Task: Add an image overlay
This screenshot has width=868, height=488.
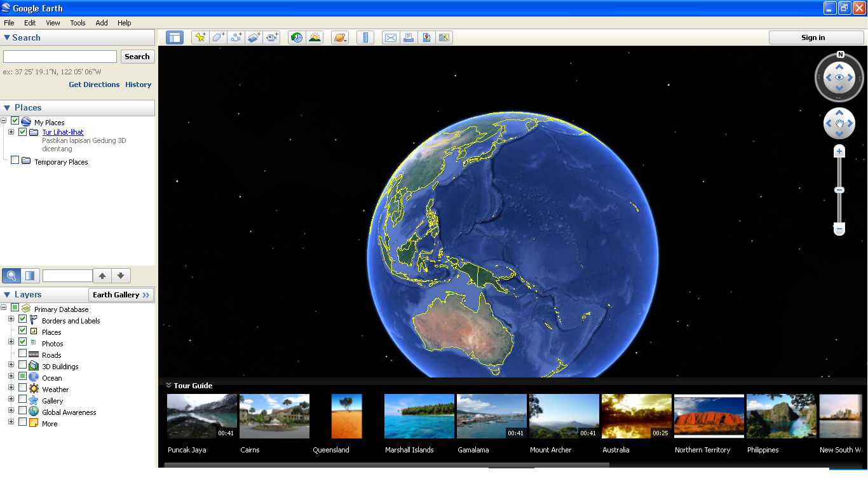Action: pos(254,37)
